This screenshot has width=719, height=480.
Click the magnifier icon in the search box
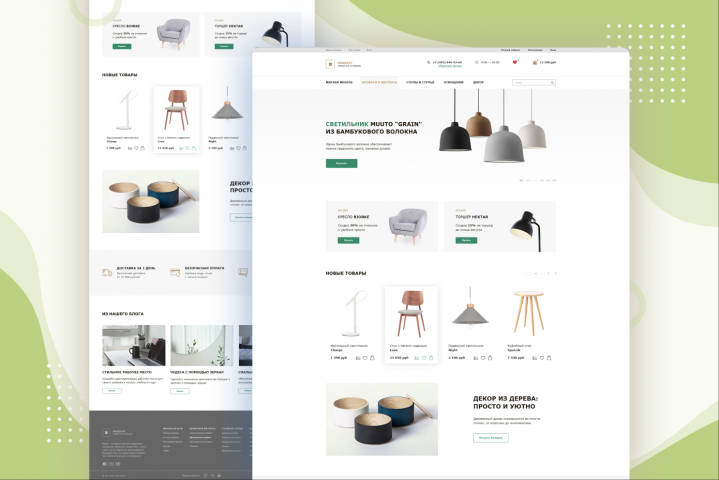pos(552,83)
